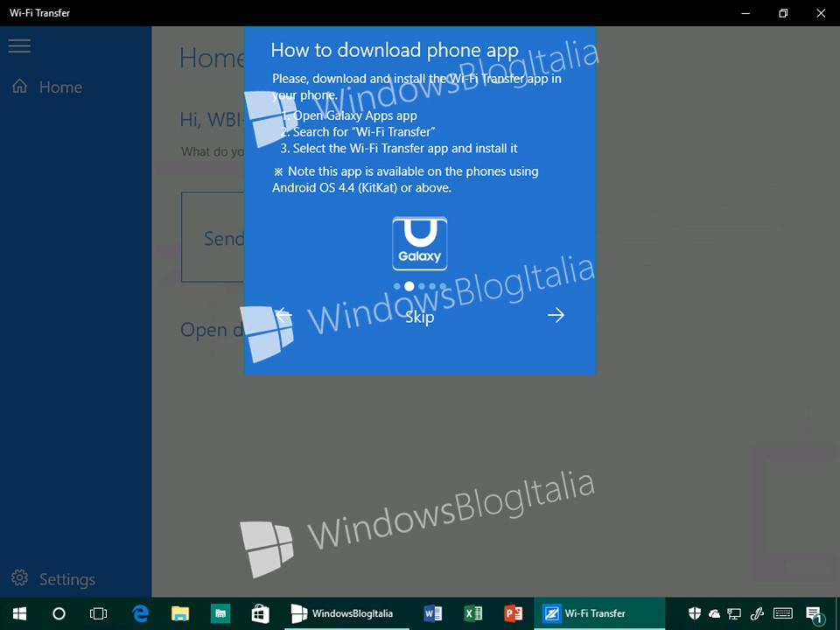Open File Explorer from the taskbar
Viewport: 840px width, 630px height.
(x=180, y=613)
